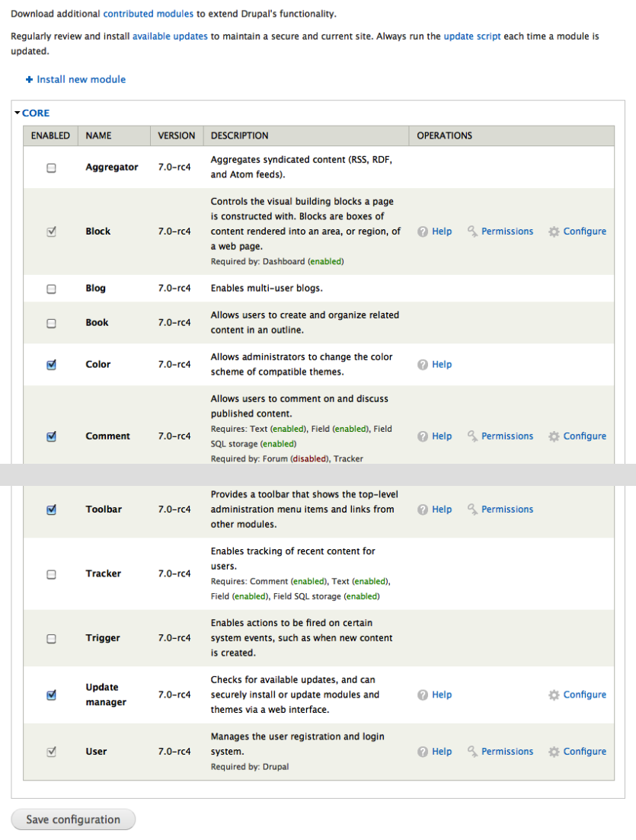Click the Permissions key icon for User

tap(472, 751)
